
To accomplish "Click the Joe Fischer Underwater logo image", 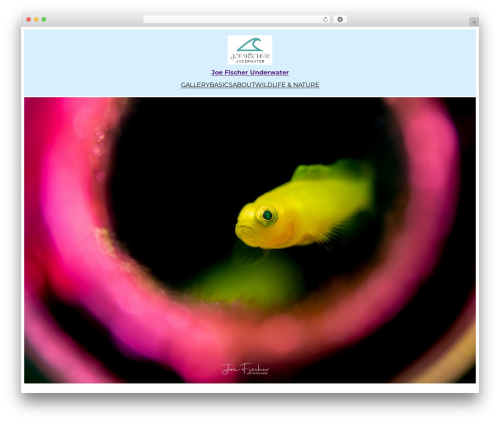I will tap(250, 50).
